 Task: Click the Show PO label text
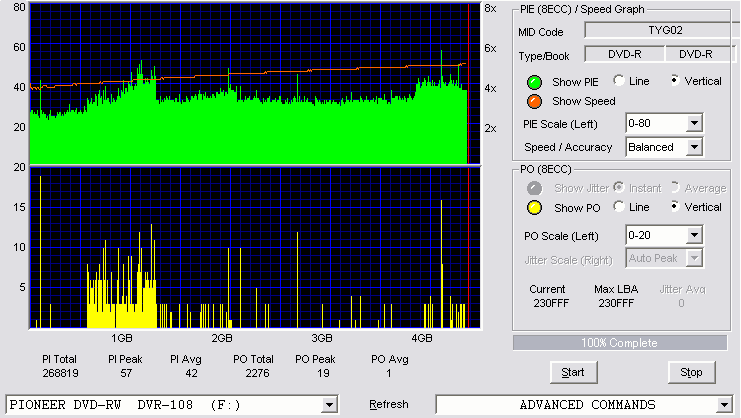pos(577,208)
